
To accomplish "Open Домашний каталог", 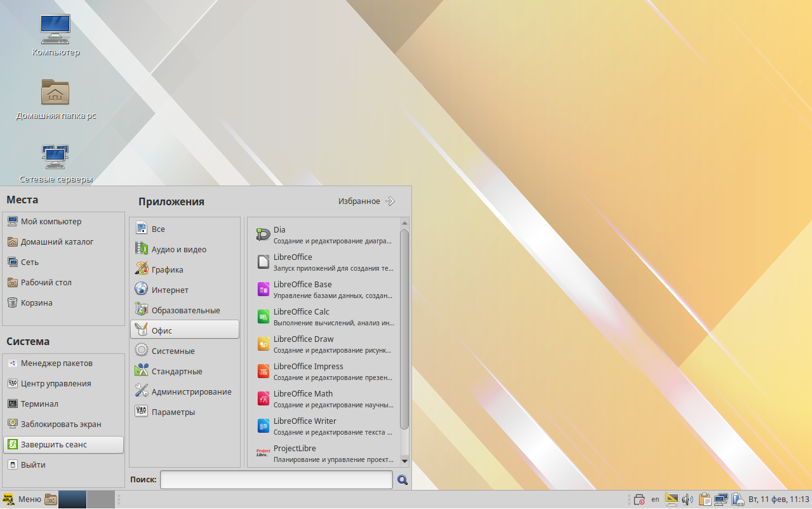I will point(63,241).
